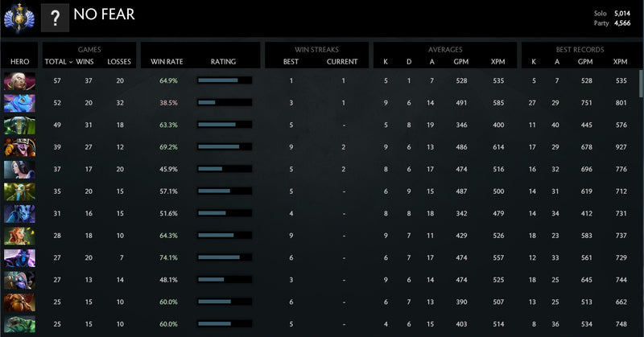Click hero portrait with 64.3% win rate
644x337 pixels.
(x=19, y=236)
